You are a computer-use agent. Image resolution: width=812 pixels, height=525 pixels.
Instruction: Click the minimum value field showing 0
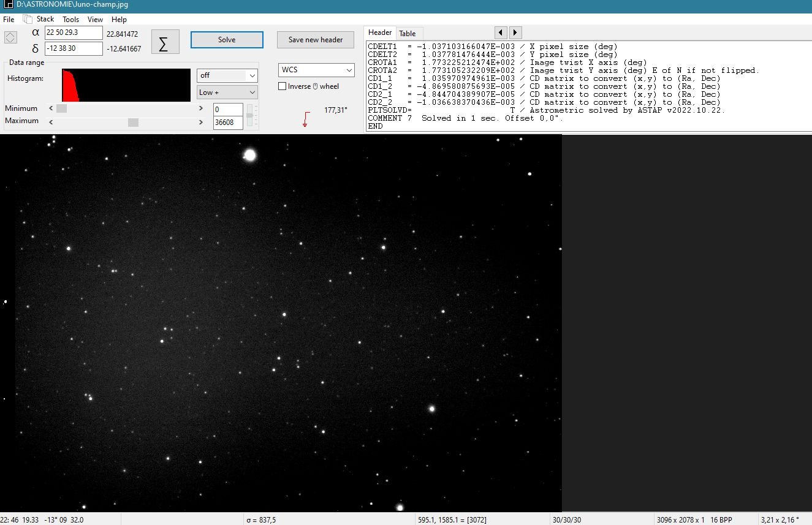227,110
